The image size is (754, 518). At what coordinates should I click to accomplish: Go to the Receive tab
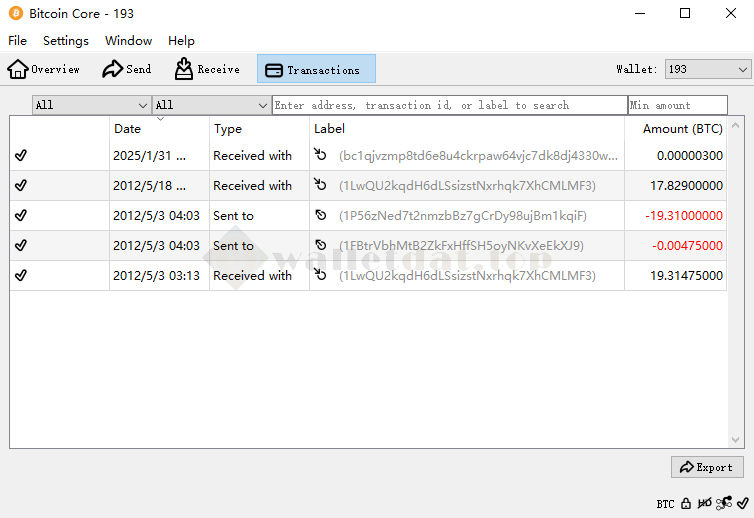tap(207, 69)
